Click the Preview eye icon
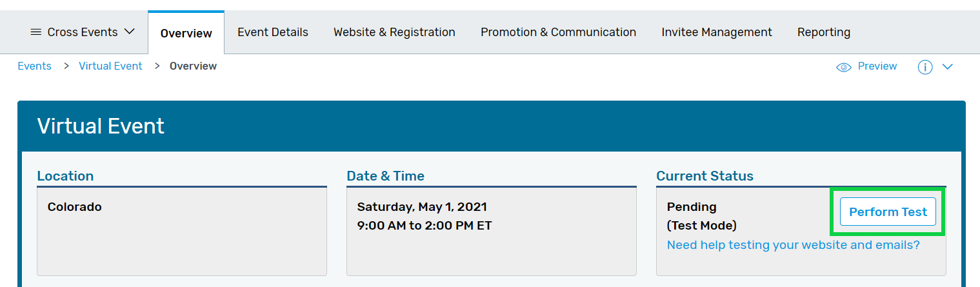The image size is (980, 287). click(x=843, y=67)
